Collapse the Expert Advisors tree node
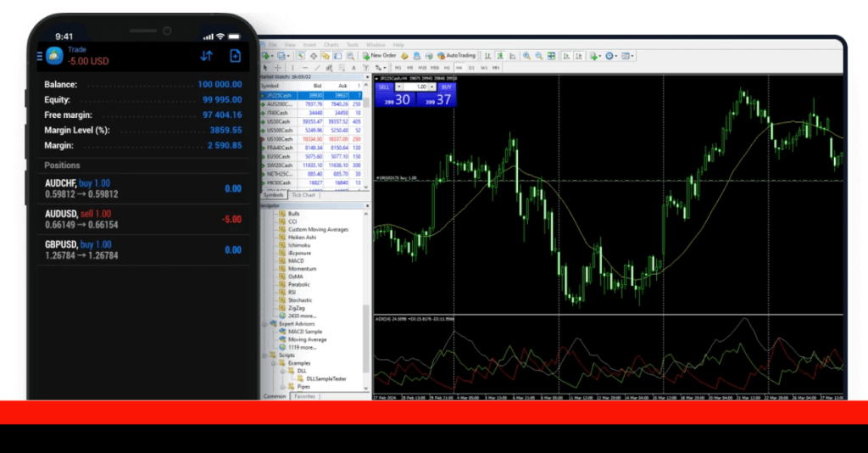The width and height of the screenshot is (868, 453). coord(264,323)
